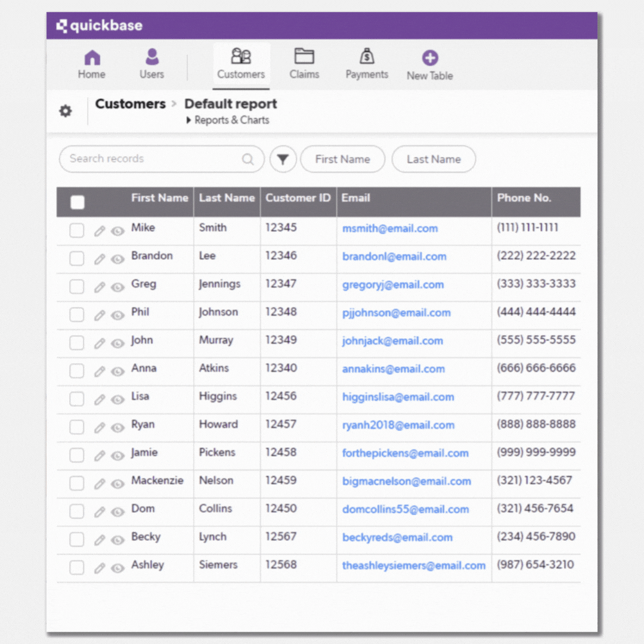The image size is (644, 644).
Task: View Anna Atkins' record via eye icon
Action: point(118,371)
